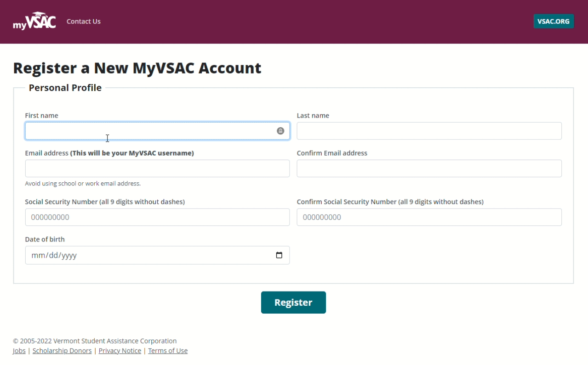The height and width of the screenshot is (365, 588).
Task: Open the Jobs footer link
Action: coord(19,351)
